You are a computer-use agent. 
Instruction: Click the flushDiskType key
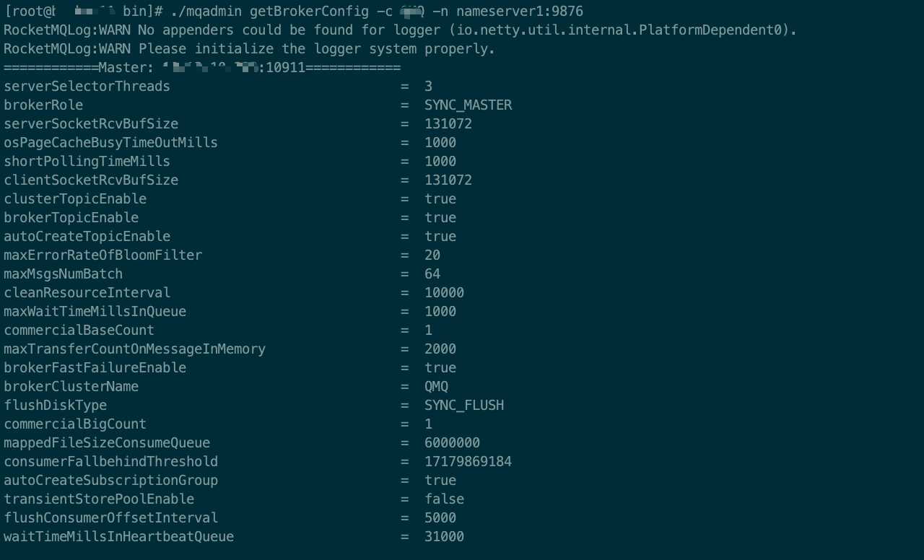pyautogui.click(x=56, y=406)
